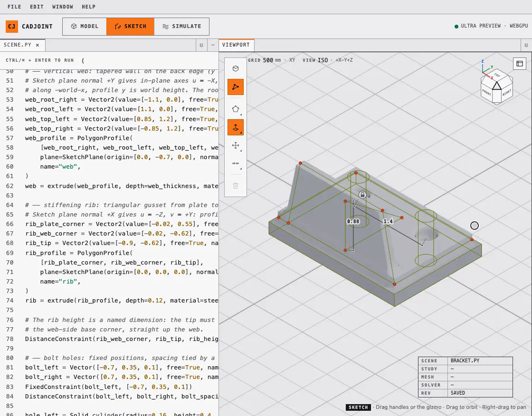
Task: Click the 0.88 dimension label
Action: (x=353, y=221)
